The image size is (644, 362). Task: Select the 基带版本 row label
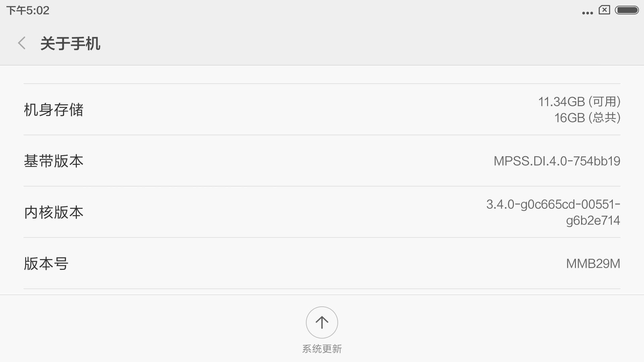tap(54, 161)
